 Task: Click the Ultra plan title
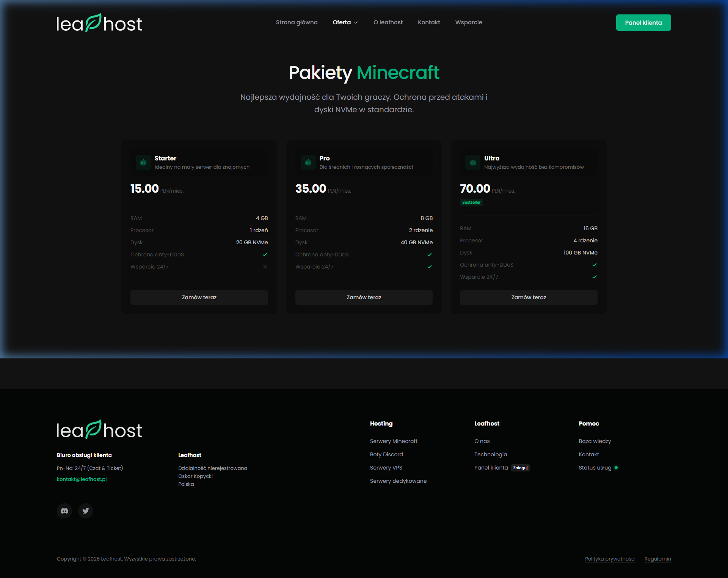tap(492, 158)
